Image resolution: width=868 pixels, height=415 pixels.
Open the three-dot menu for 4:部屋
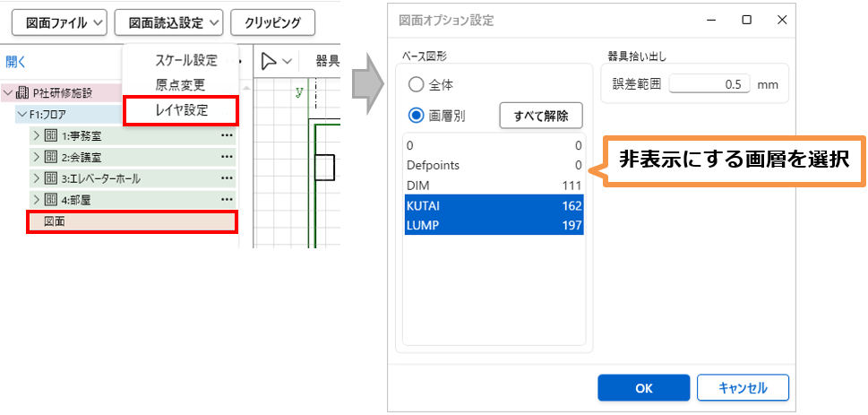tap(227, 200)
